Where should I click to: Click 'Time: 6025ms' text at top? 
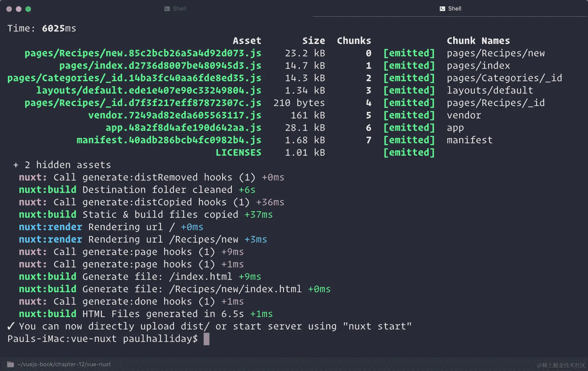42,28
